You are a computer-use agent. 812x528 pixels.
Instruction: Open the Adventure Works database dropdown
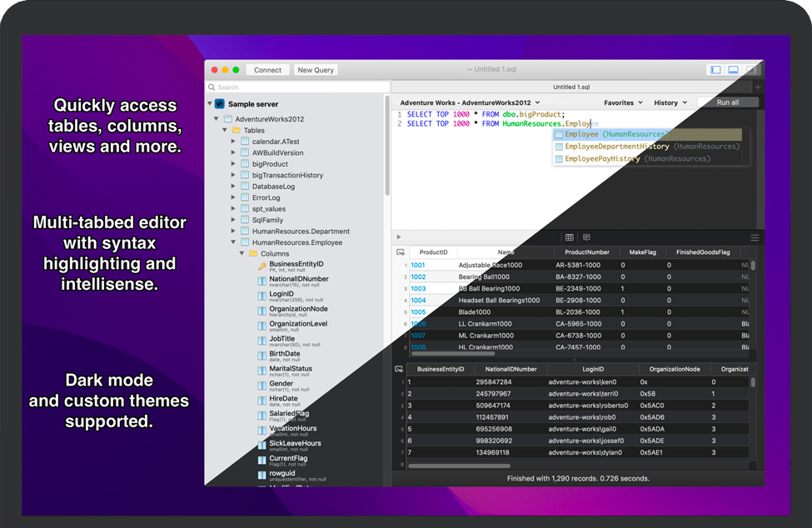pos(470,102)
